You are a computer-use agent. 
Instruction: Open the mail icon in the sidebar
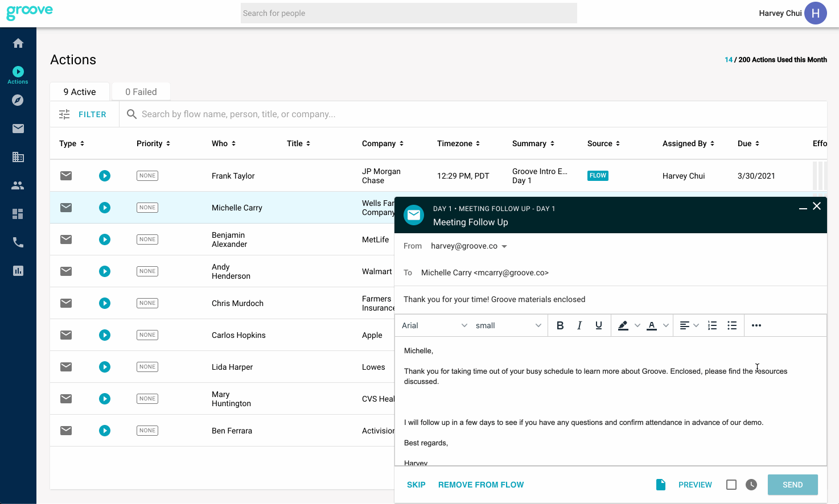[x=18, y=129]
